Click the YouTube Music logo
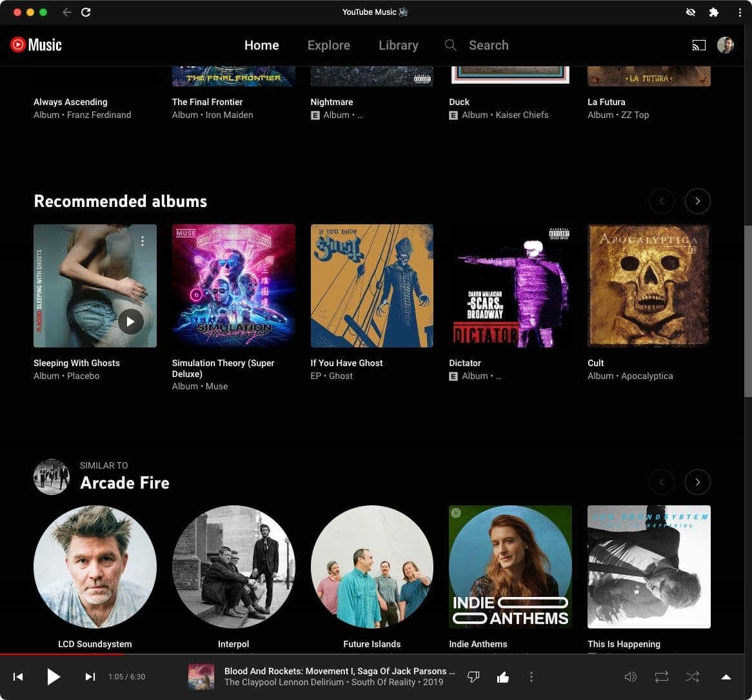The width and height of the screenshot is (752, 700). point(35,45)
